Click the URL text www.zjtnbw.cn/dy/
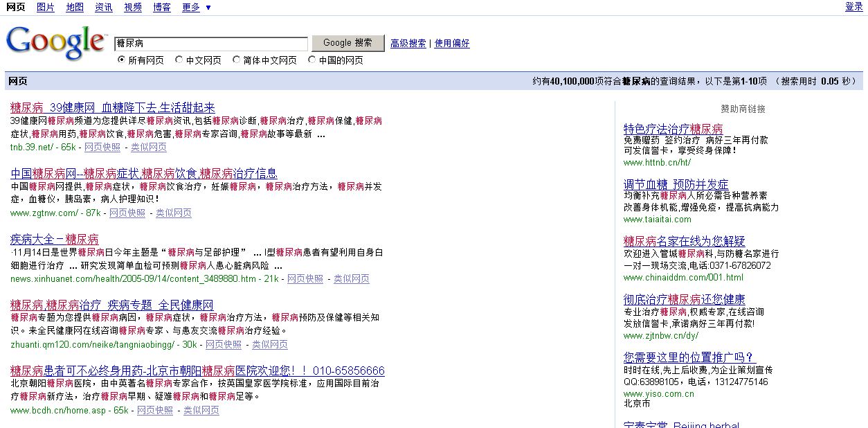The image size is (868, 428). click(x=661, y=336)
